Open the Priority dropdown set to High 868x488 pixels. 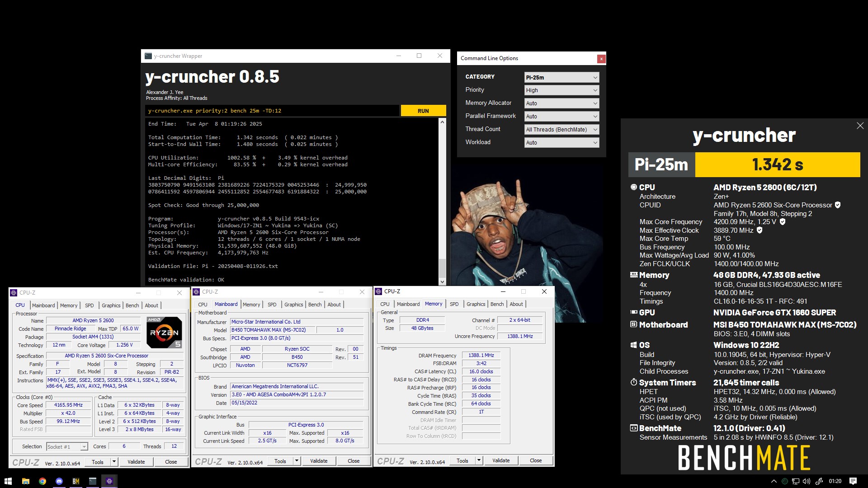[x=561, y=90]
